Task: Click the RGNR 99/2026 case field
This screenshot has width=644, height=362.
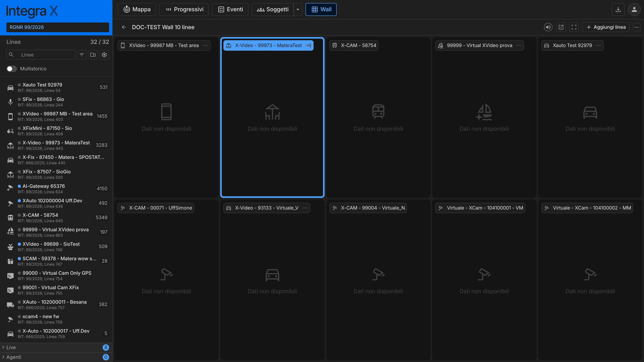Action: coord(58,27)
